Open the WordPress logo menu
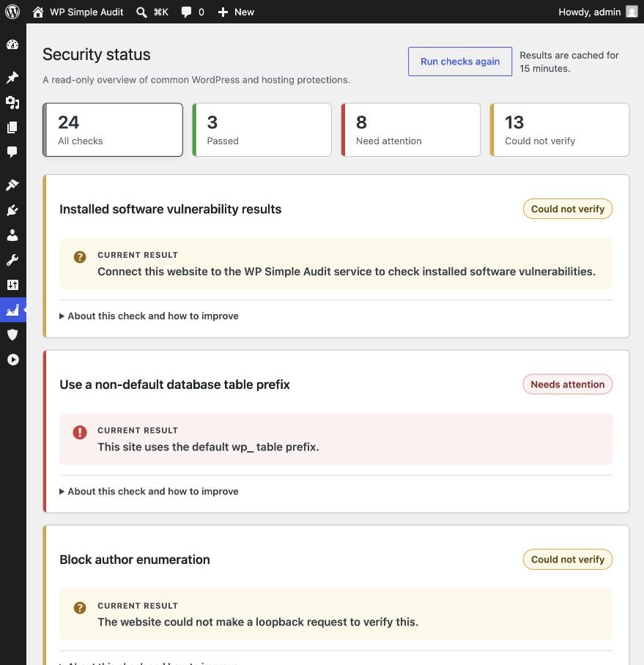The height and width of the screenshot is (665, 644). tap(12, 12)
